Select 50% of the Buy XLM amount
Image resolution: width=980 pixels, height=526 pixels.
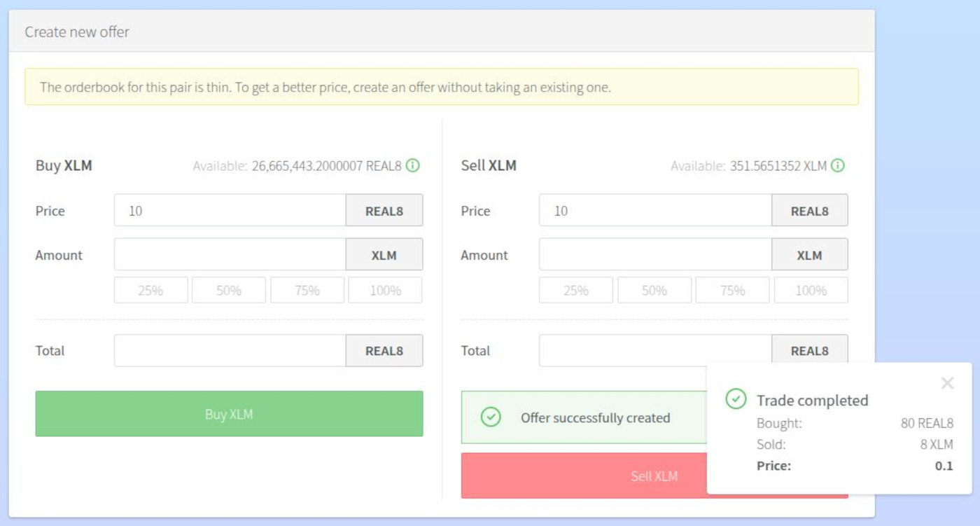(x=229, y=290)
